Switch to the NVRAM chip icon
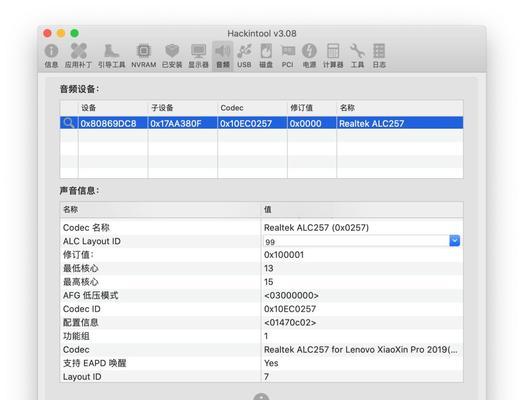 [144, 55]
